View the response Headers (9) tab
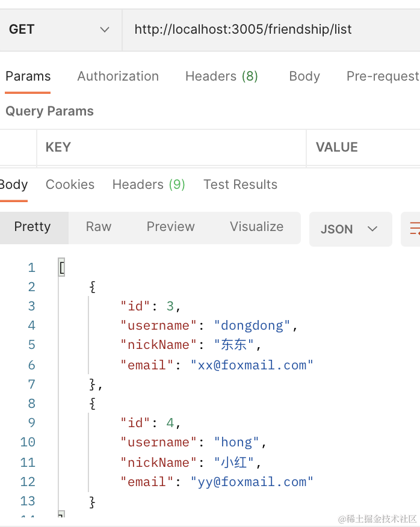 (149, 185)
